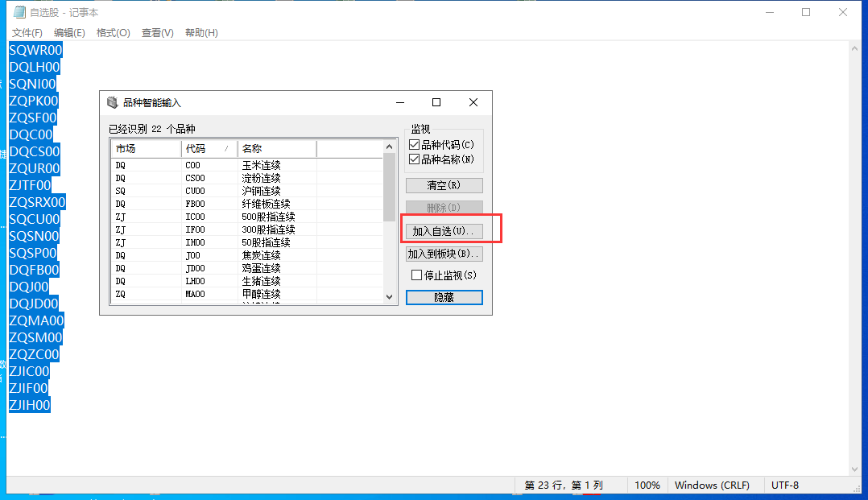The height and width of the screenshot is (500, 868).
Task: Open the 帮助(H) menu in Notepad
Action: (x=201, y=33)
